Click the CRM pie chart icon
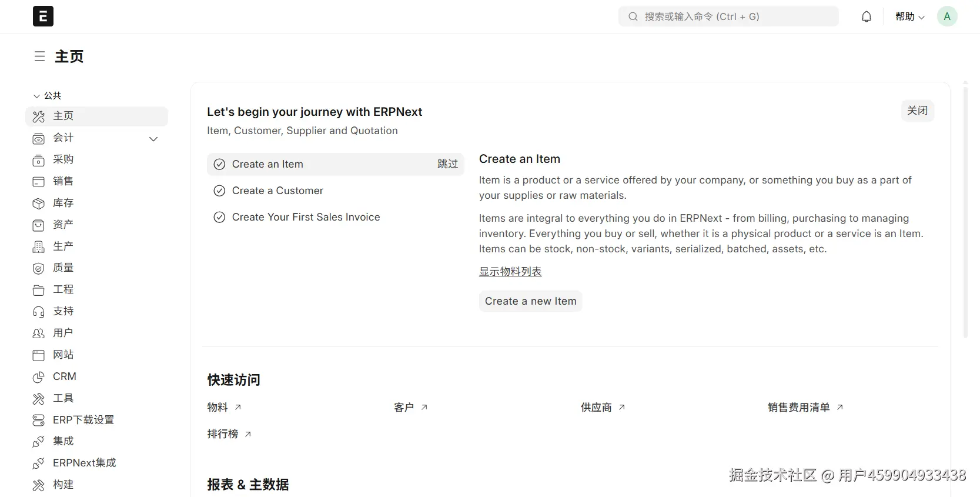The height and width of the screenshot is (497, 980). coord(38,377)
